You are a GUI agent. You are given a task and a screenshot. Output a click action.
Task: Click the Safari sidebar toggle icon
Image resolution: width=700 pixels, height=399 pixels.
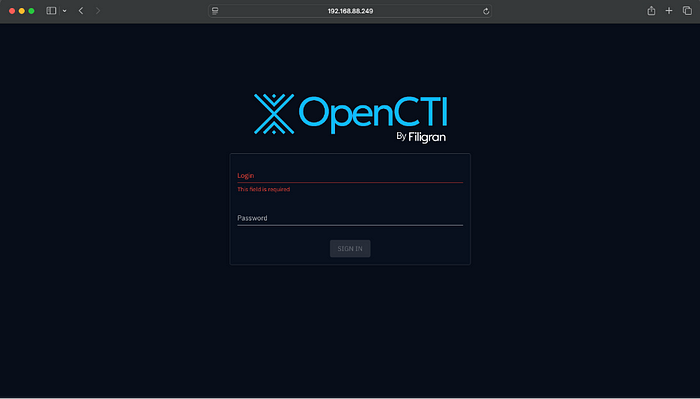click(x=51, y=11)
